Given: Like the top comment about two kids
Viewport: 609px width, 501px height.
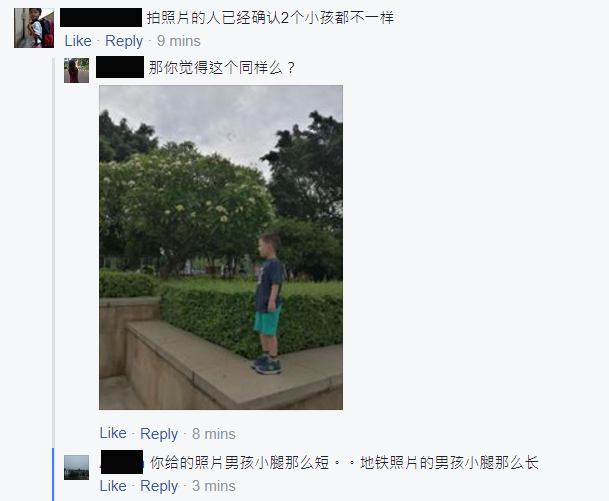Looking at the screenshot, I should coord(78,41).
